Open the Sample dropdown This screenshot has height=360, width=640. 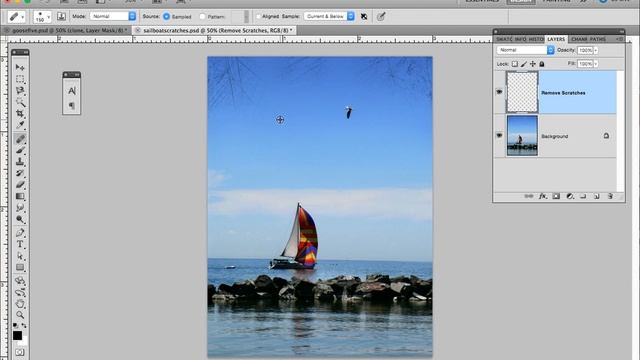point(329,16)
